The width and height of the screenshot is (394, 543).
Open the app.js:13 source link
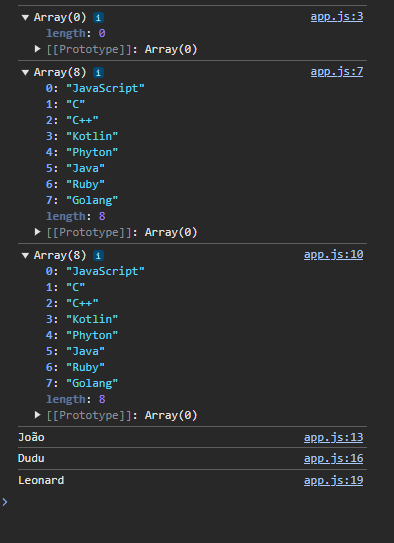[333, 437]
